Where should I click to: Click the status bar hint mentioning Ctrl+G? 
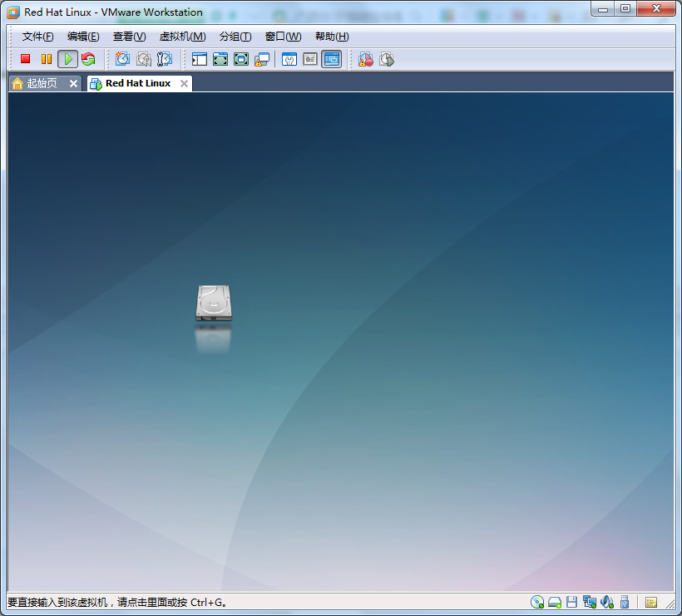tap(117, 603)
